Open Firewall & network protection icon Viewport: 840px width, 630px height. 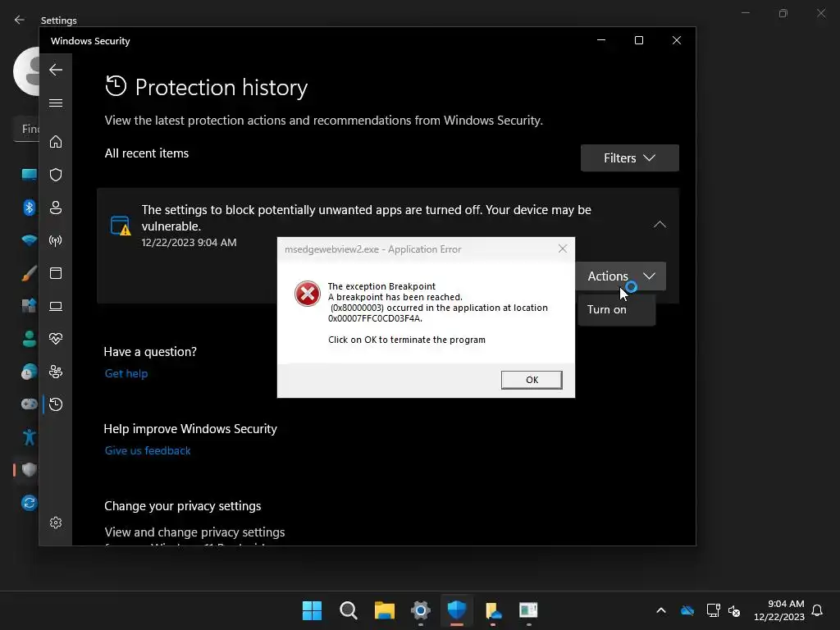tap(56, 240)
